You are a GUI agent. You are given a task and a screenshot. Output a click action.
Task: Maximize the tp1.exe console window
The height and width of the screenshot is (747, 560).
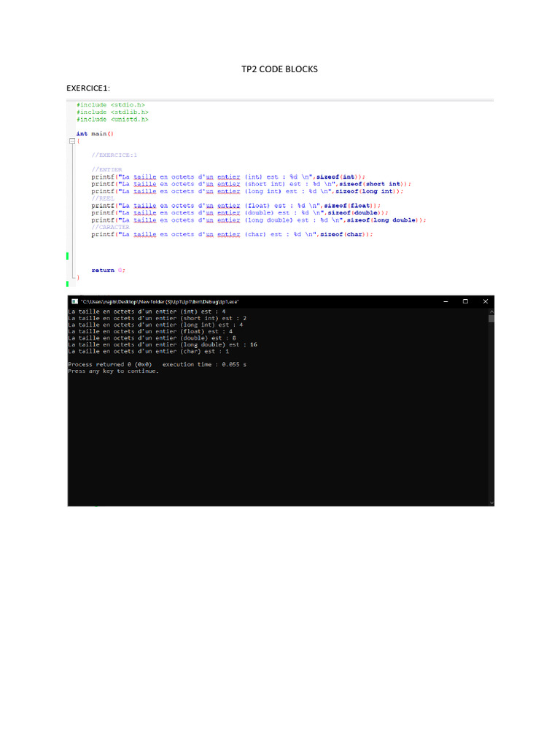point(465,301)
